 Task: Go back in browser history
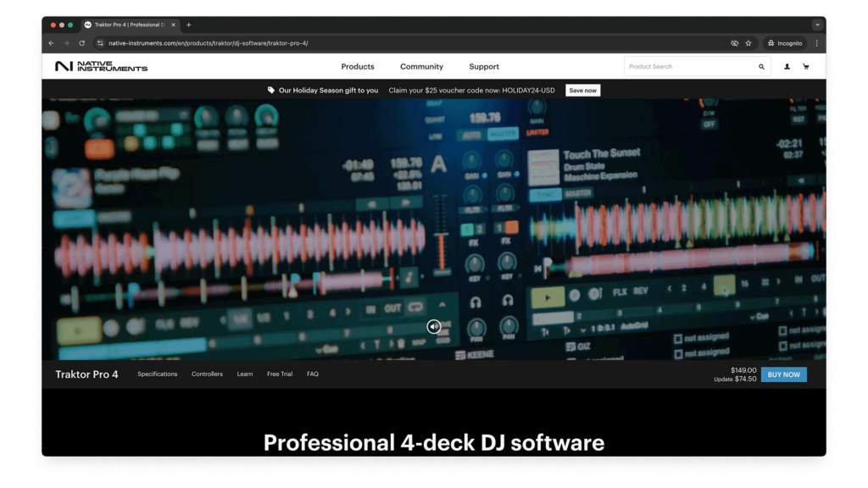pos(52,43)
